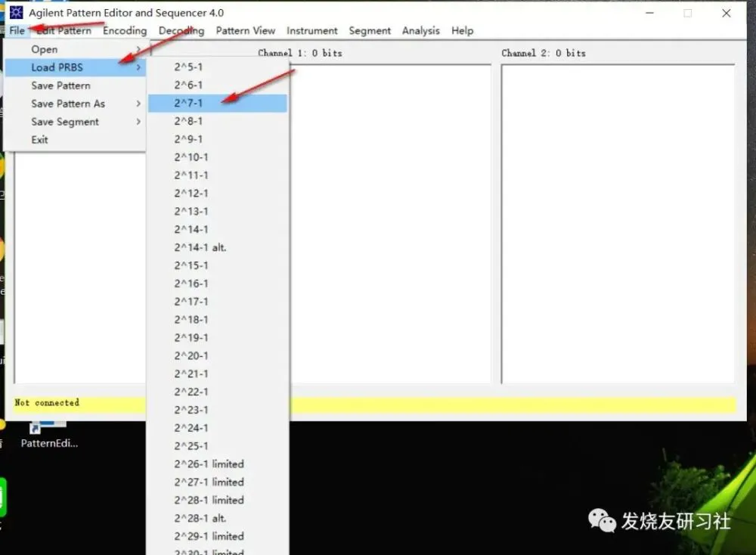Load the 2^16-1 PRBS pattern
This screenshot has width=756, height=555.
(x=218, y=284)
